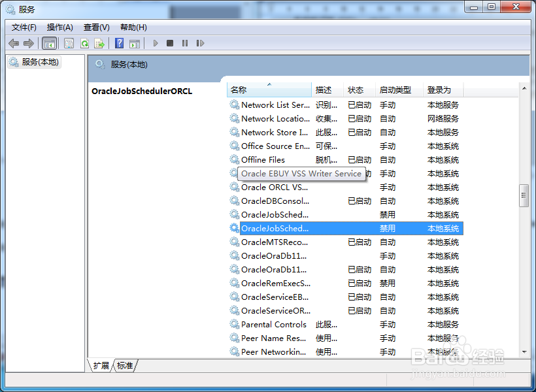This screenshot has height=392, width=536.
Task: Select the OracleDBConsol... service
Action: point(345,201)
